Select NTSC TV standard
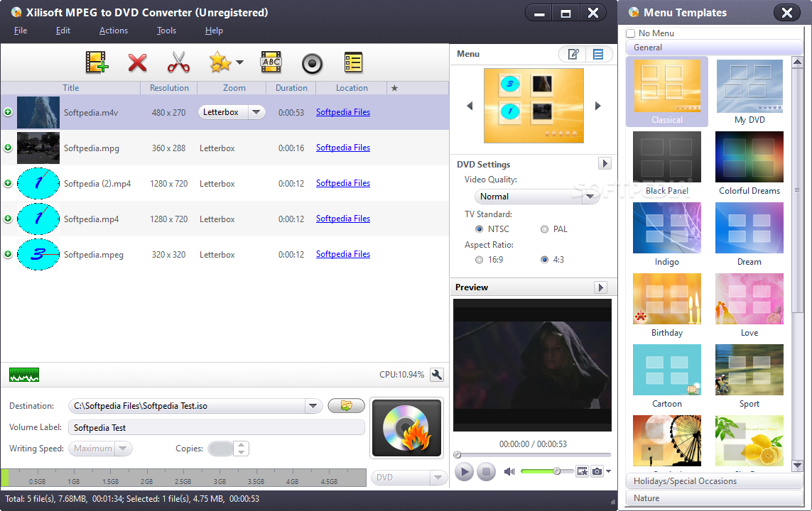 [x=479, y=229]
